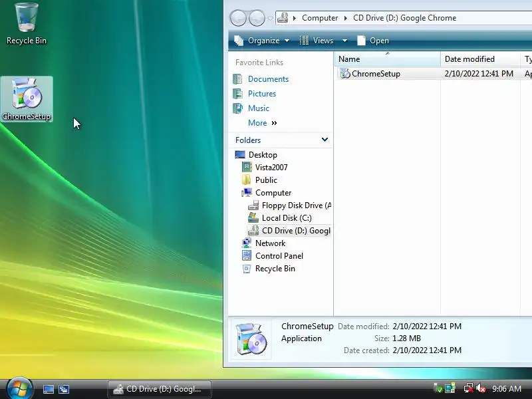Screen dimensions: 532x399
Task: Click the Pictures favorite link icon
Action: [x=237, y=93]
